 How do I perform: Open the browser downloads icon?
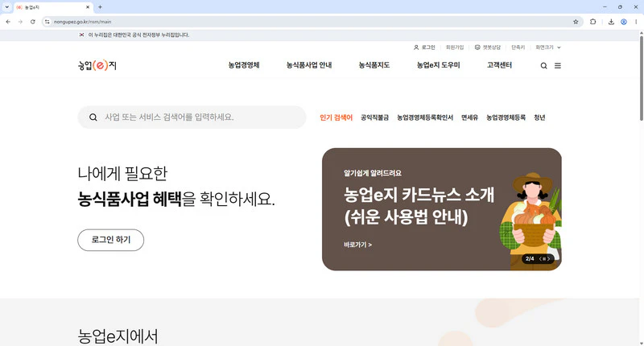(611, 22)
